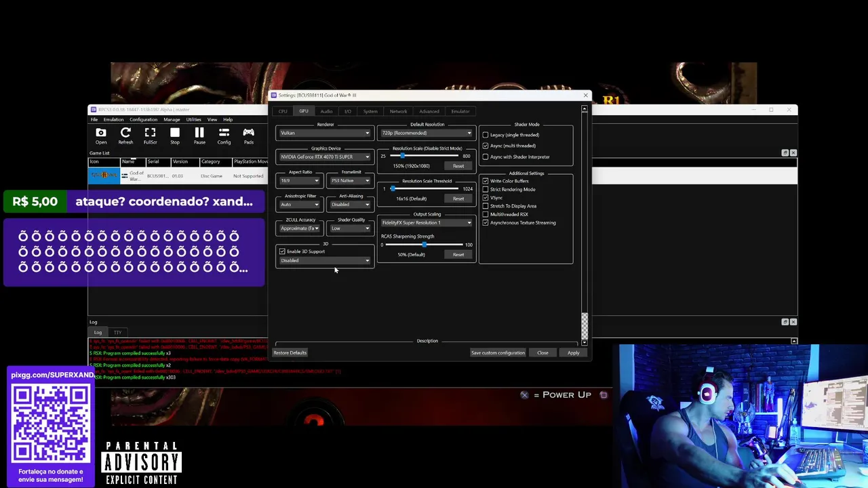
Task: Open the Default Resolution dropdown
Action: pyautogui.click(x=427, y=133)
